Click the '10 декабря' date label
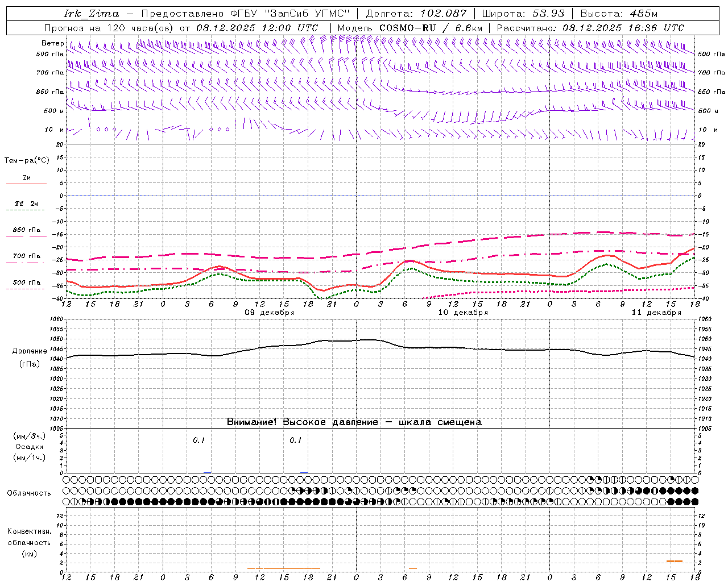Screen dimensions: 728x582 point(463,313)
